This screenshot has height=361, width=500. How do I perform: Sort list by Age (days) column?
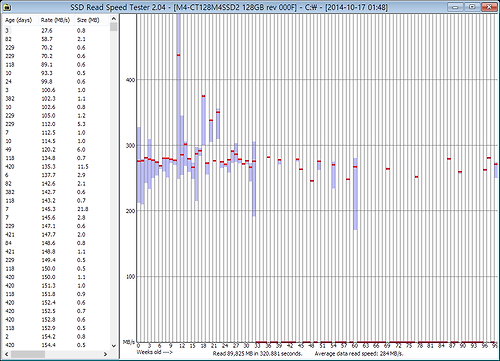click(x=20, y=20)
